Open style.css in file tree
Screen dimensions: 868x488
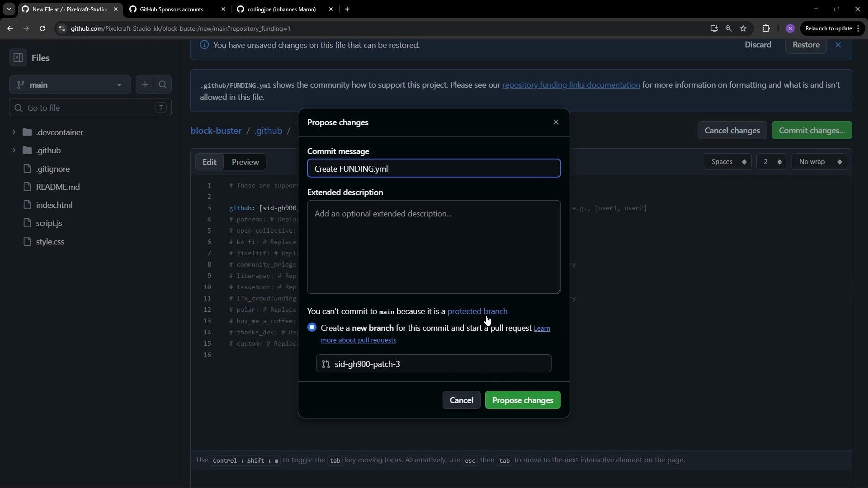pos(50,242)
